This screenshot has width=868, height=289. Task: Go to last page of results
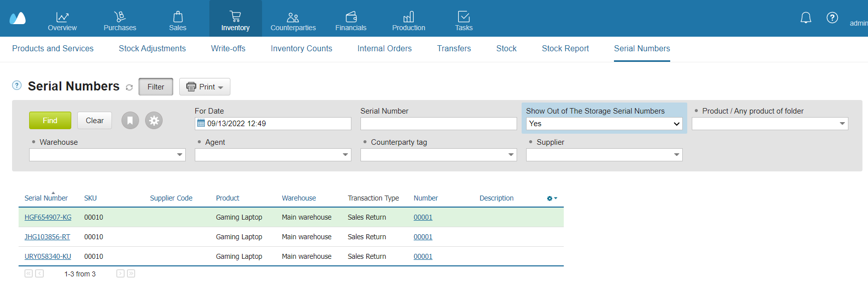(131, 273)
